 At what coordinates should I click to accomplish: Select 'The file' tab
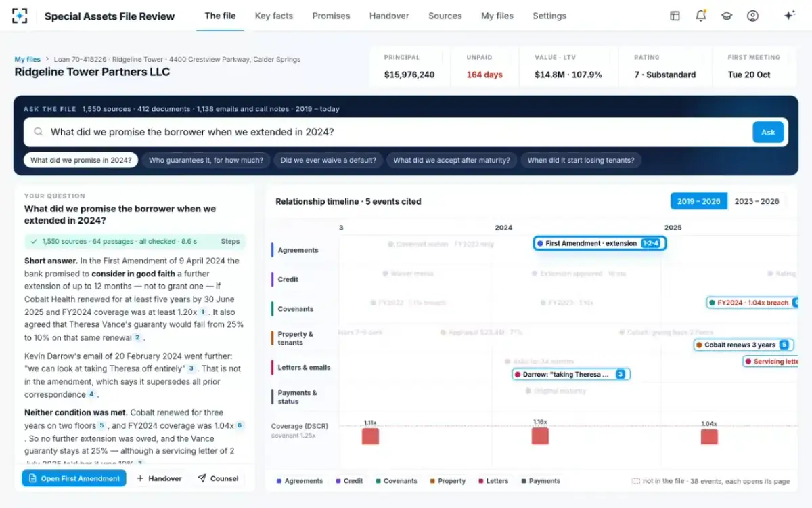point(220,16)
